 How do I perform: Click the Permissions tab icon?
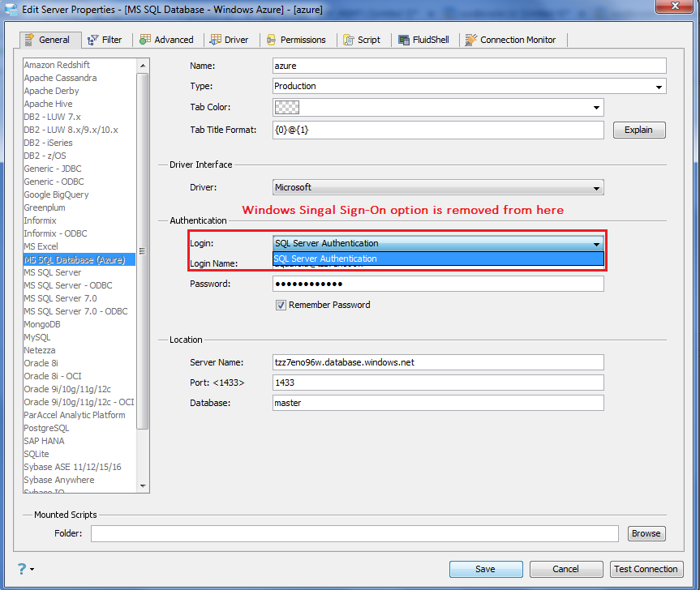point(271,41)
